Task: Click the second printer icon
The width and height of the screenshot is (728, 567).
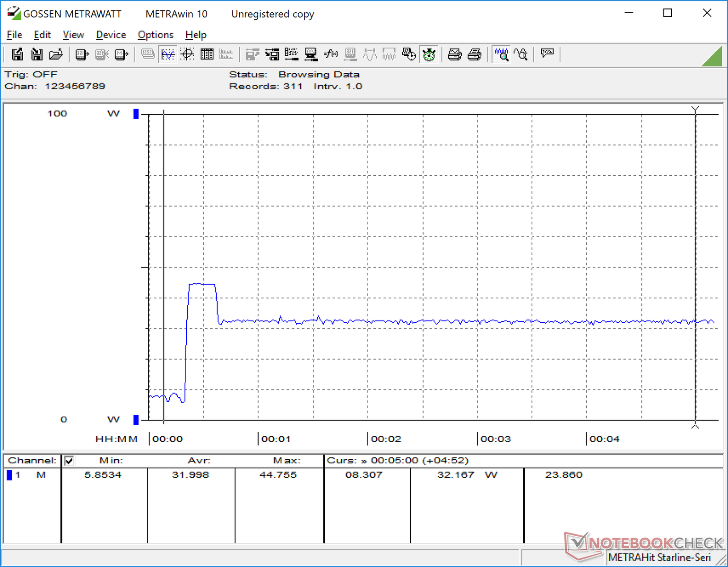Action: coord(474,54)
